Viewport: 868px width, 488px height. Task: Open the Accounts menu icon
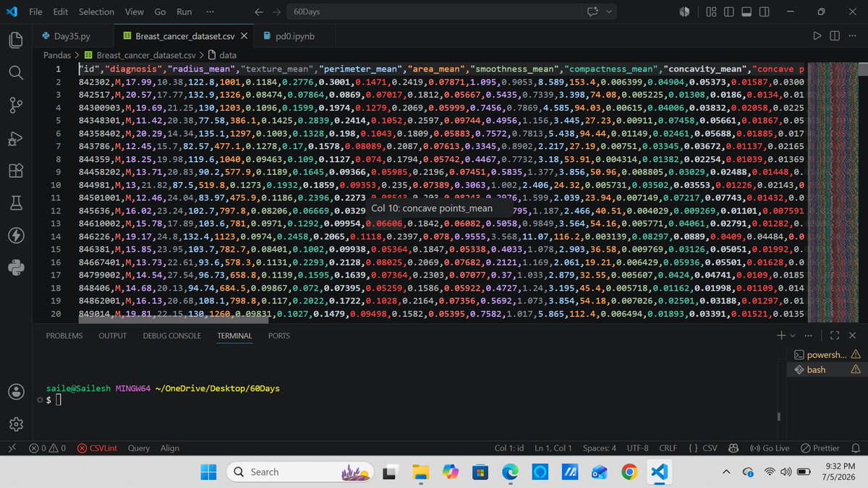[x=16, y=391]
